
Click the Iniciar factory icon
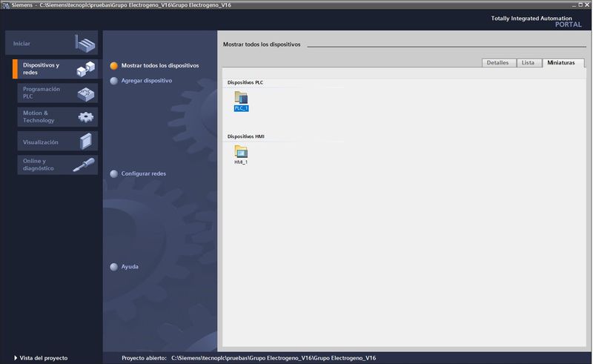[x=85, y=44]
